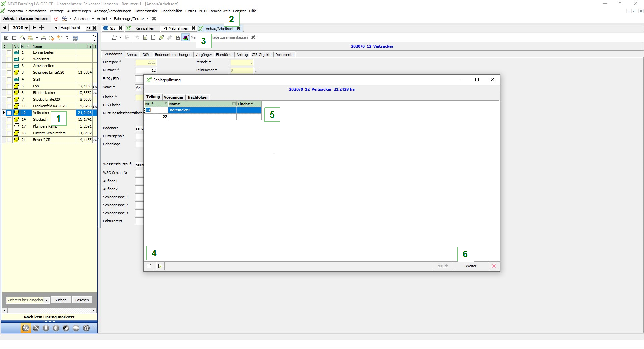Click the plus icon to add a year

tap(42, 28)
